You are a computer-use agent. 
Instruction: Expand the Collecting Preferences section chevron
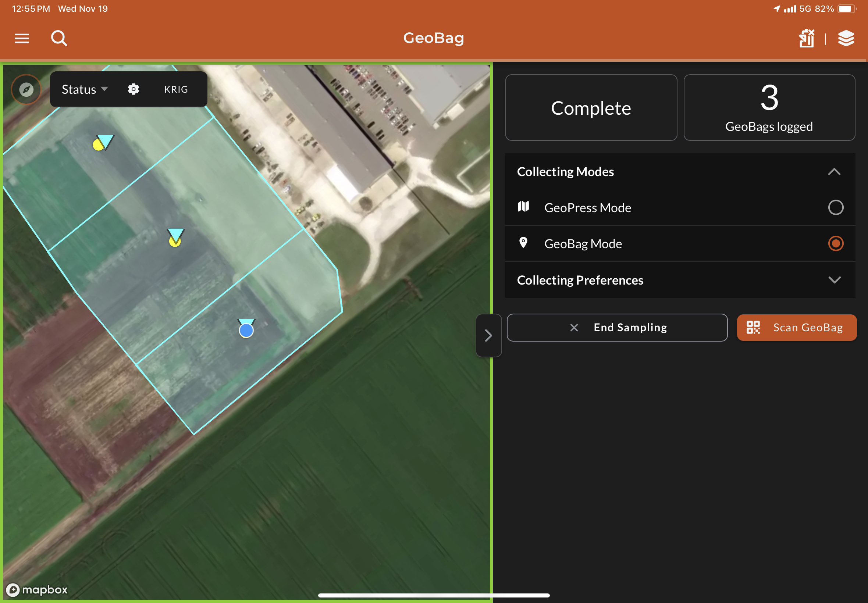point(835,280)
